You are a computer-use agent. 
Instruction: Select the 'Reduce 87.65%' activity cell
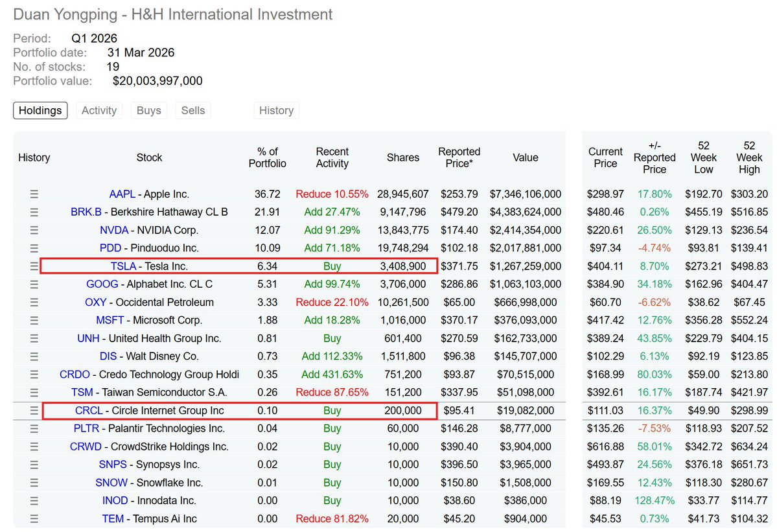point(332,392)
